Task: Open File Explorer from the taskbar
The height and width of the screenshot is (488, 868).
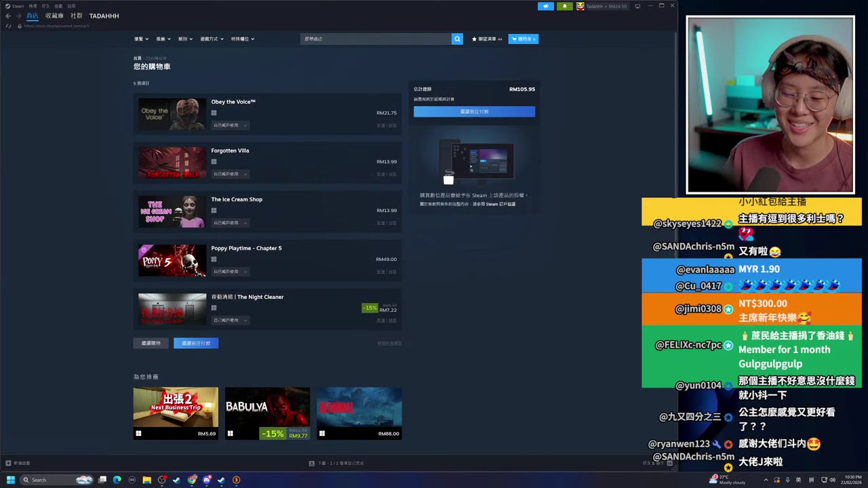Action: pos(146,480)
